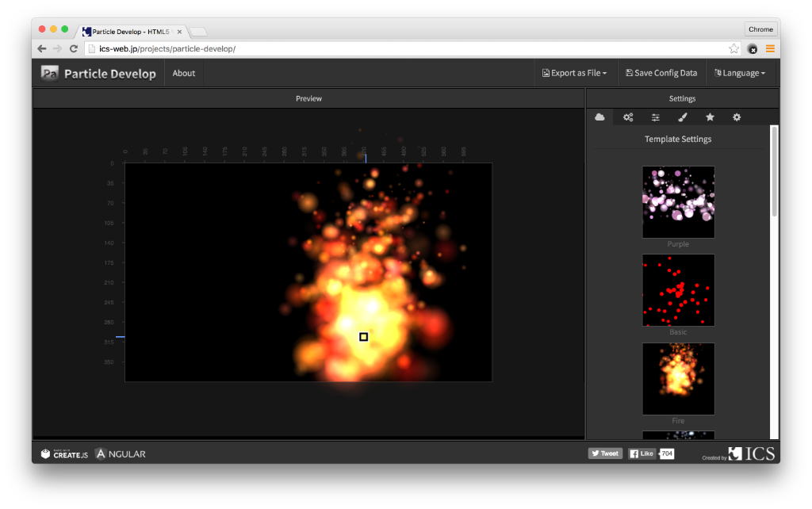Viewport: 812px width, 509px height.
Task: Click the CreateJS logo in footer
Action: (64, 454)
